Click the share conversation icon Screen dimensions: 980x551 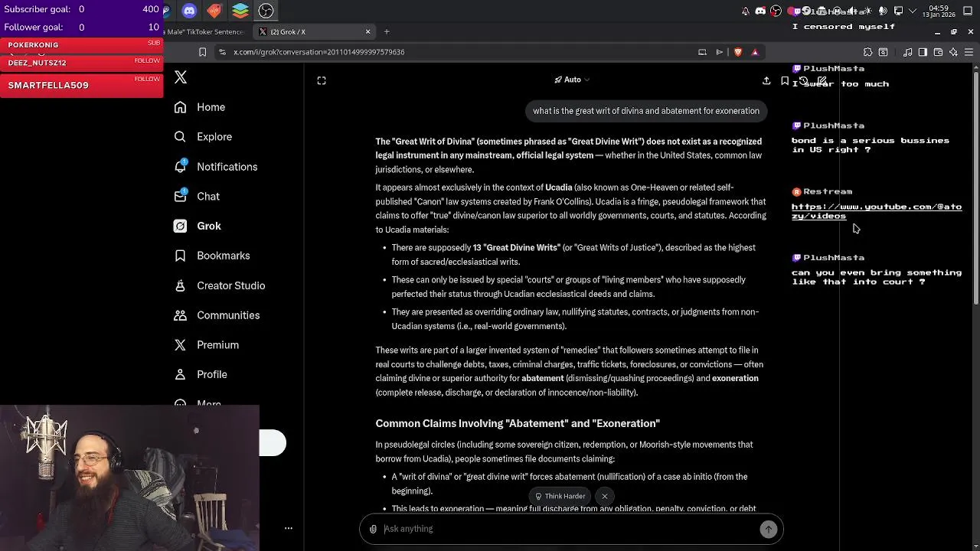[766, 80]
